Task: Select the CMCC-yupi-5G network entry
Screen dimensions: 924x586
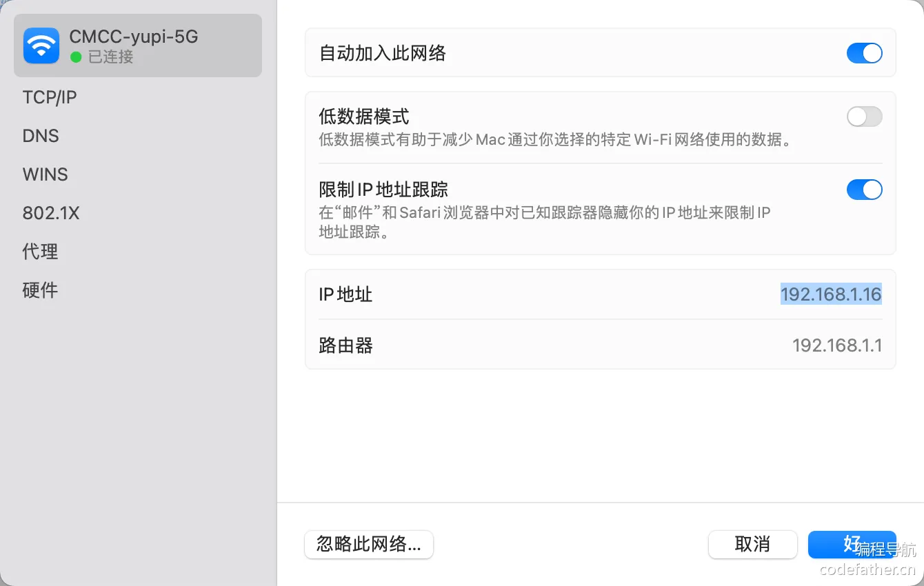Action: pyautogui.click(x=138, y=46)
